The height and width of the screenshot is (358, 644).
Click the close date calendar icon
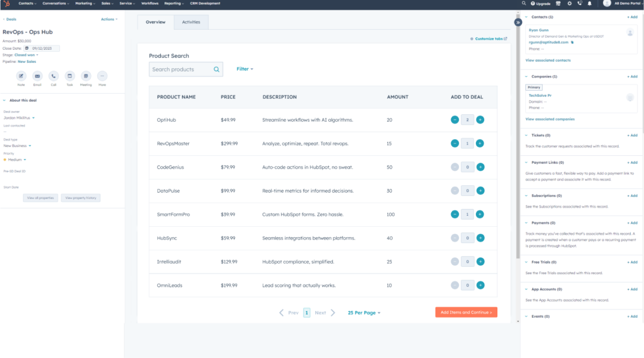27,48
